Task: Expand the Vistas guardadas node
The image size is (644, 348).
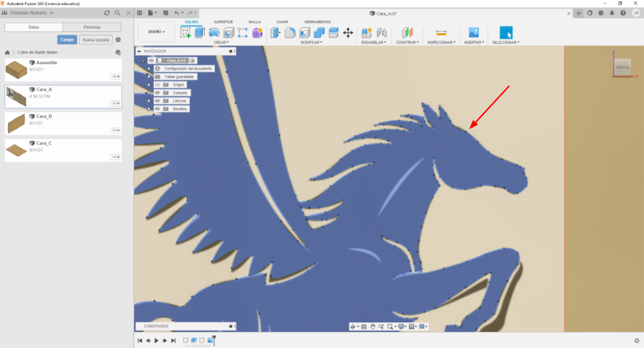Action: (x=149, y=76)
